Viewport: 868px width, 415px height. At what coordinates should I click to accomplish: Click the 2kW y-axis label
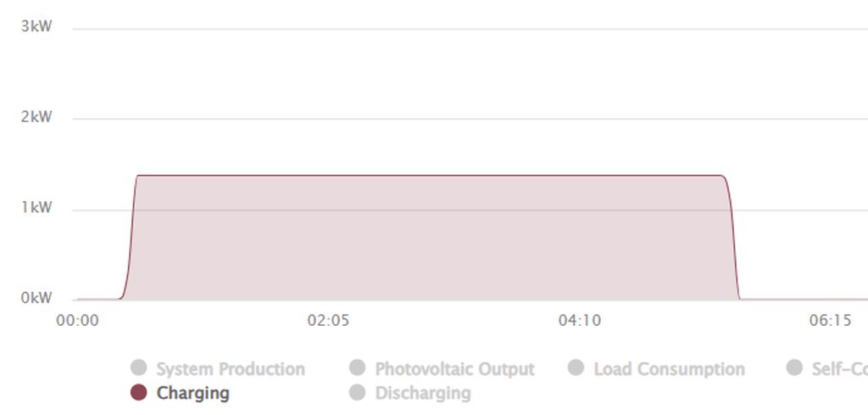pos(36,117)
